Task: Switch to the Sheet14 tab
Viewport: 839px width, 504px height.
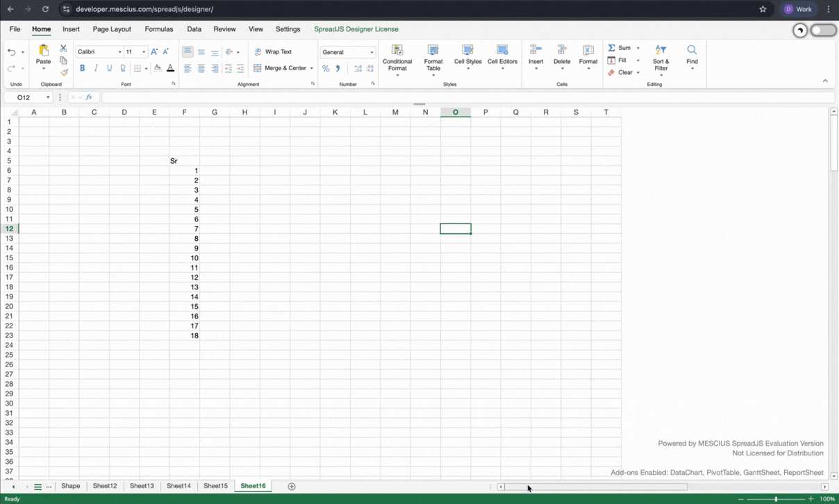Action: pos(178,486)
